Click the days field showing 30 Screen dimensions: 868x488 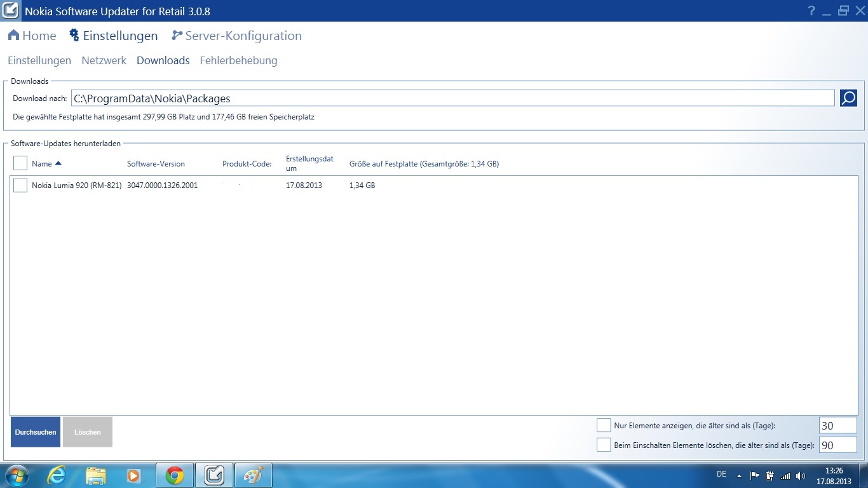[x=837, y=426]
